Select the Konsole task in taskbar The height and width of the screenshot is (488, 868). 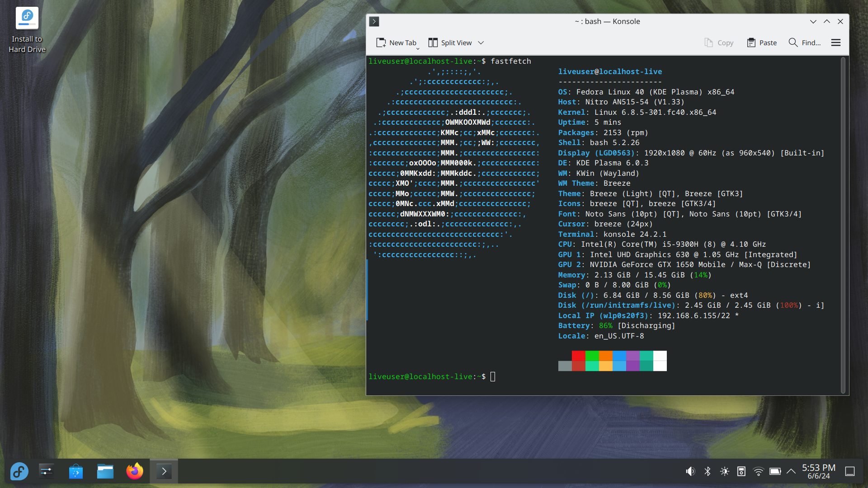coord(164,471)
